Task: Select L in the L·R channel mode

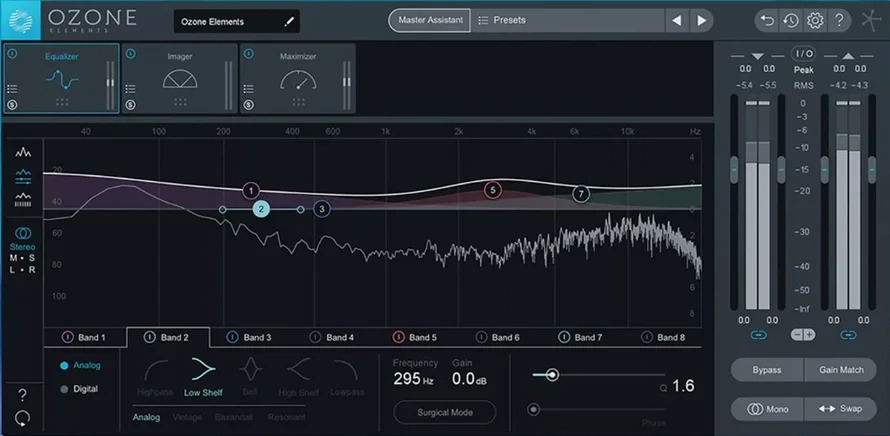Action: coord(12,270)
